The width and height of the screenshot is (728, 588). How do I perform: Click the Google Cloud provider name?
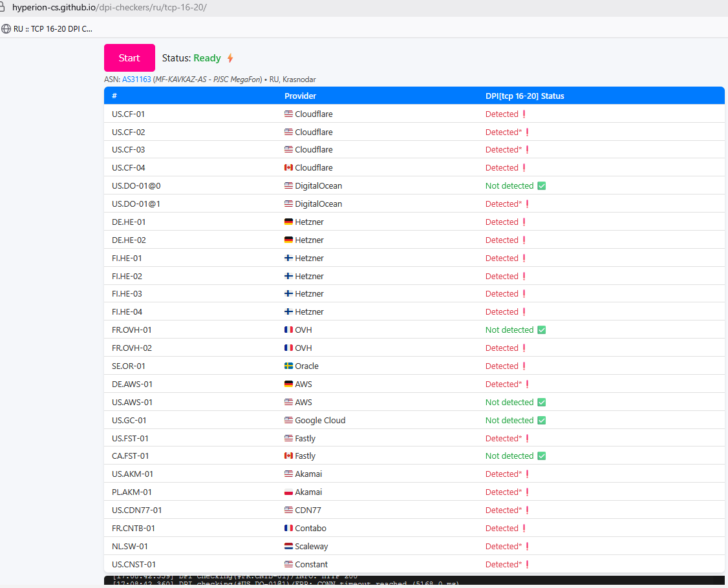click(320, 421)
